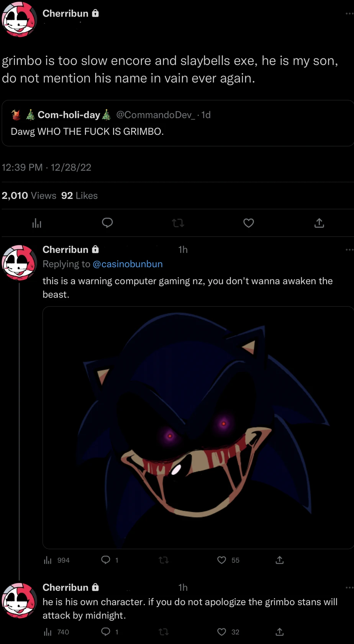Reply to the main tweet
The height and width of the screenshot is (644, 354).
[107, 223]
